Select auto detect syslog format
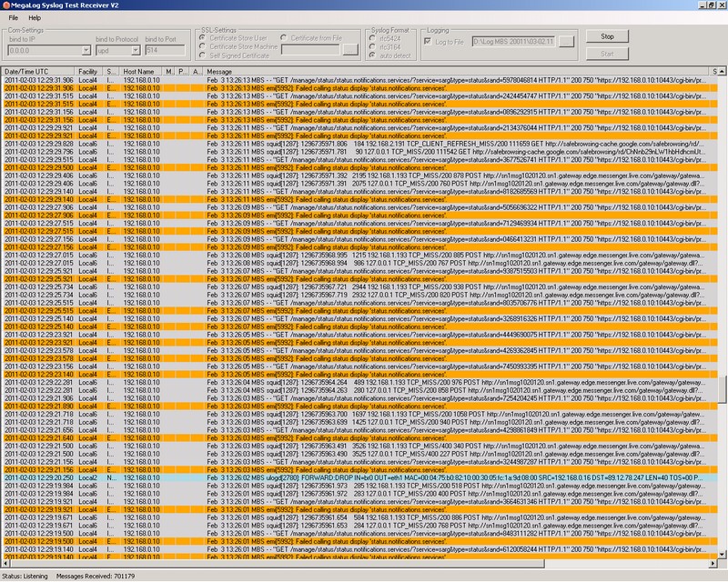728x582 pixels. [x=372, y=55]
